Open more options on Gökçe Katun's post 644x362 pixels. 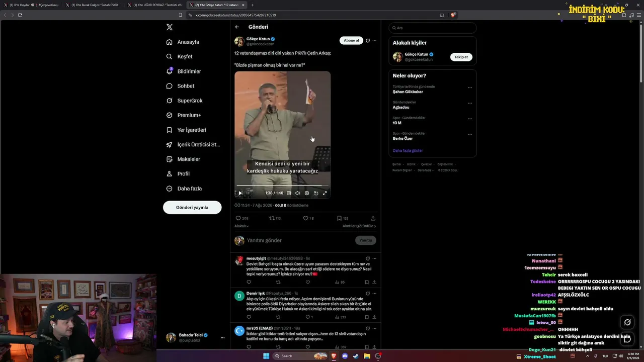coord(374,41)
